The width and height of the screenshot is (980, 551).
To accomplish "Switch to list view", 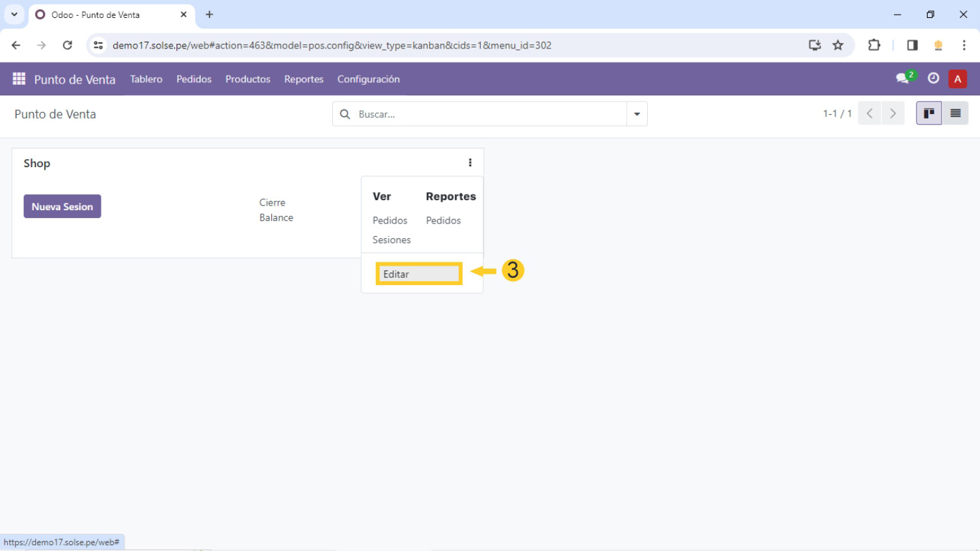I will (955, 113).
